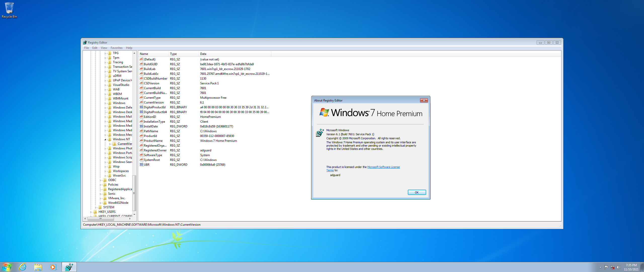
Task: Click the WBEM folder icon in tree
Action: pyautogui.click(x=110, y=94)
